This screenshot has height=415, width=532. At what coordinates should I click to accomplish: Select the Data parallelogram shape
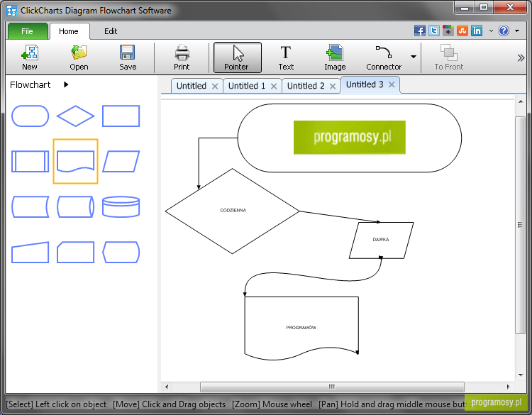[x=121, y=162]
